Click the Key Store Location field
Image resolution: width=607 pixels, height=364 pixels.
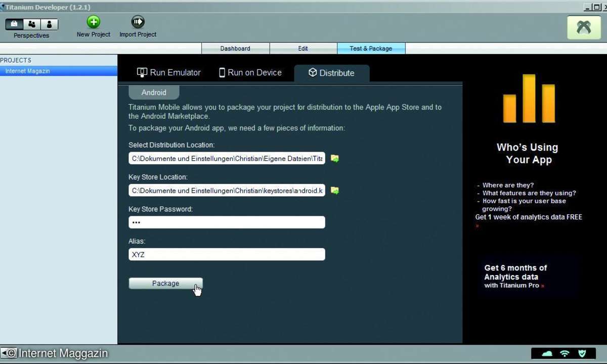tap(227, 191)
